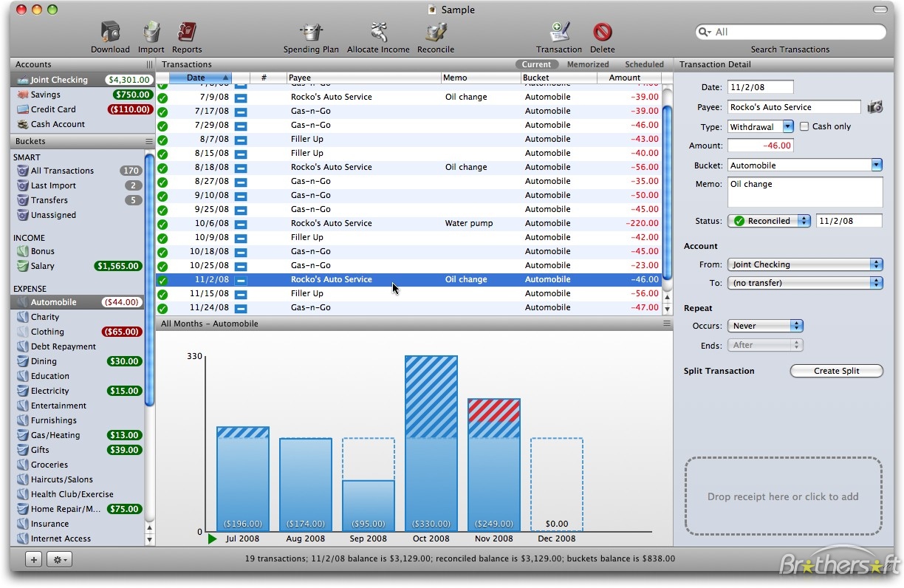
Task: Open the Spending Plan tool
Action: tap(311, 33)
